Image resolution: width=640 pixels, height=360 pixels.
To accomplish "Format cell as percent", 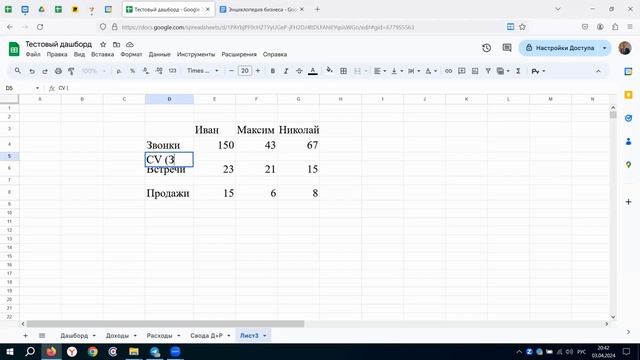I will point(132,71).
